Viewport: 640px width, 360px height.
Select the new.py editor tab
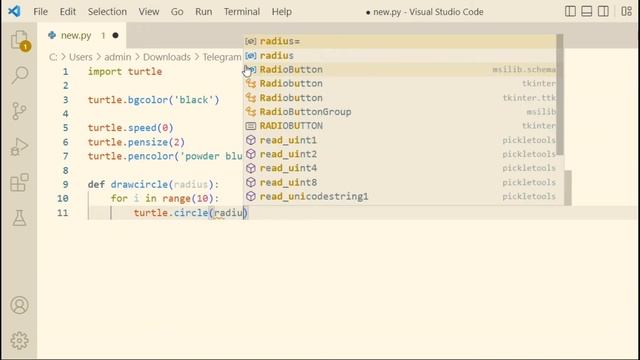pyautogui.click(x=82, y=36)
